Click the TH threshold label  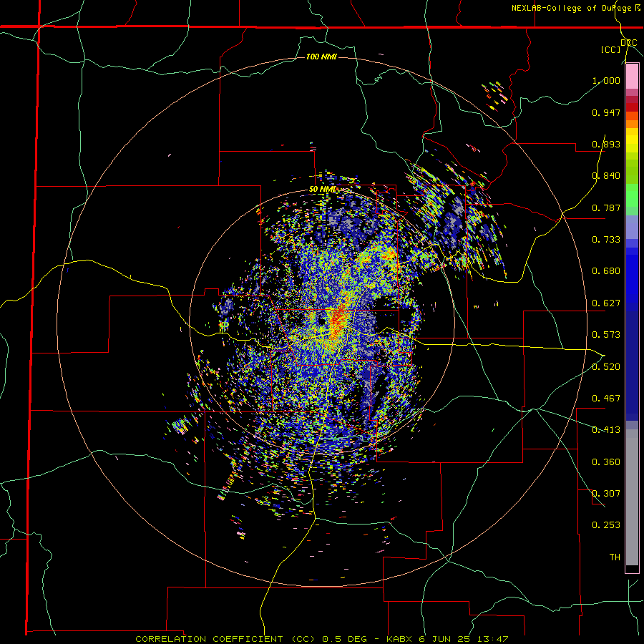click(615, 557)
